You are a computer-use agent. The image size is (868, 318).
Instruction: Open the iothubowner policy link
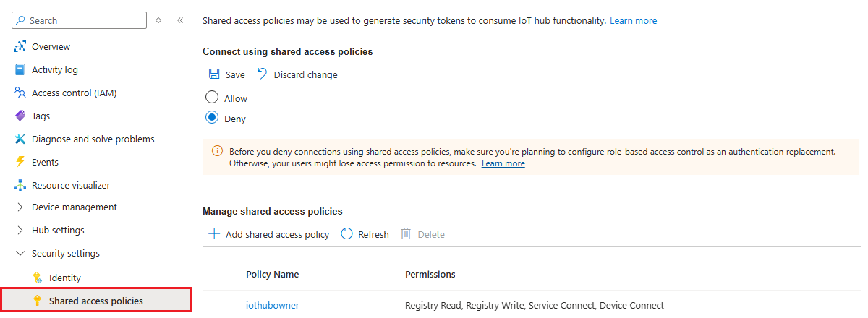(x=272, y=306)
